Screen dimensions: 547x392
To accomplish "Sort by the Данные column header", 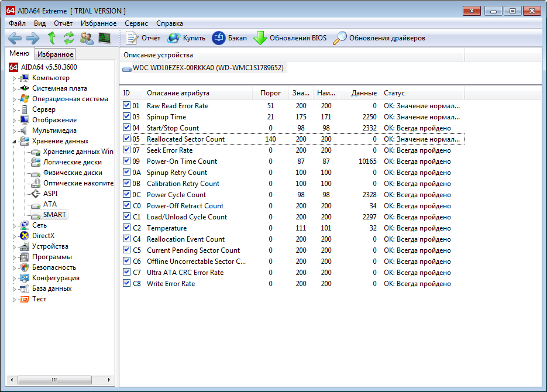I will [359, 93].
